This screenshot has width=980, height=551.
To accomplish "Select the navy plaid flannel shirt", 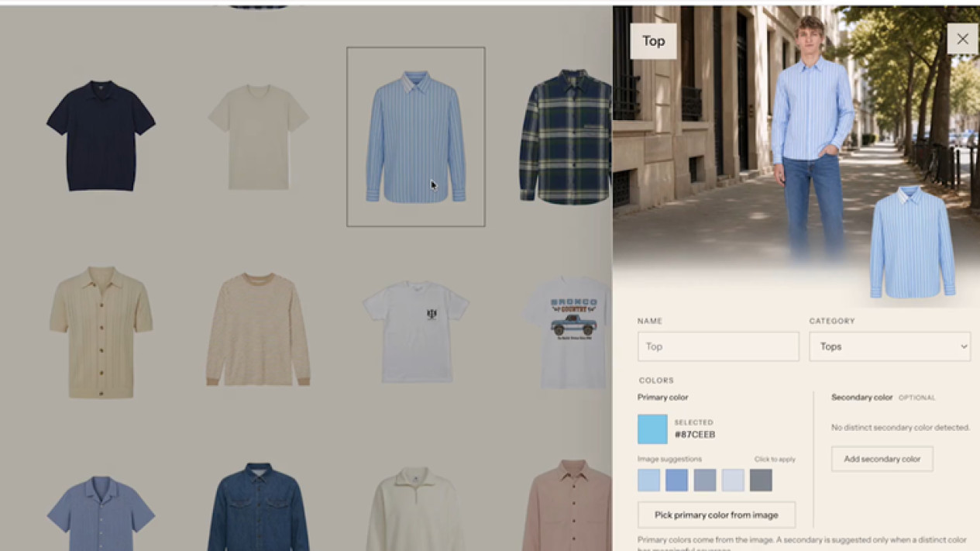I will coord(566,137).
